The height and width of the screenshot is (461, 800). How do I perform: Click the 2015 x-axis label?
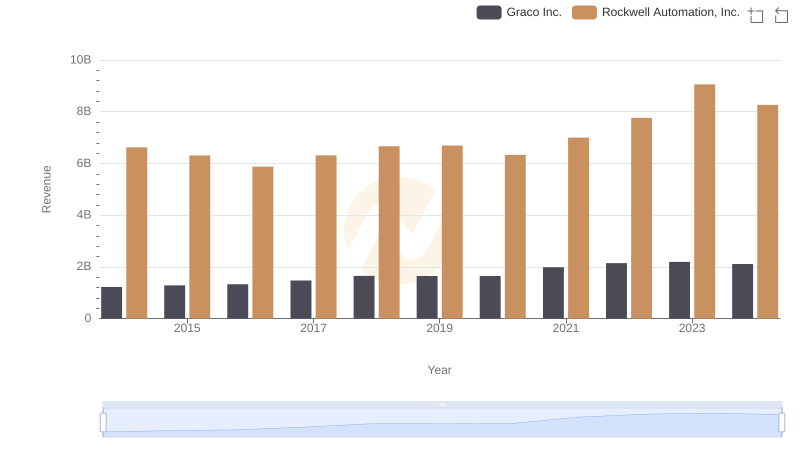187,328
